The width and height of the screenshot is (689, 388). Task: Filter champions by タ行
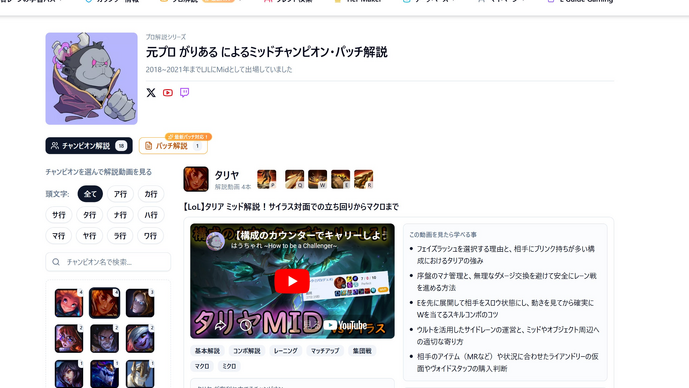89,215
